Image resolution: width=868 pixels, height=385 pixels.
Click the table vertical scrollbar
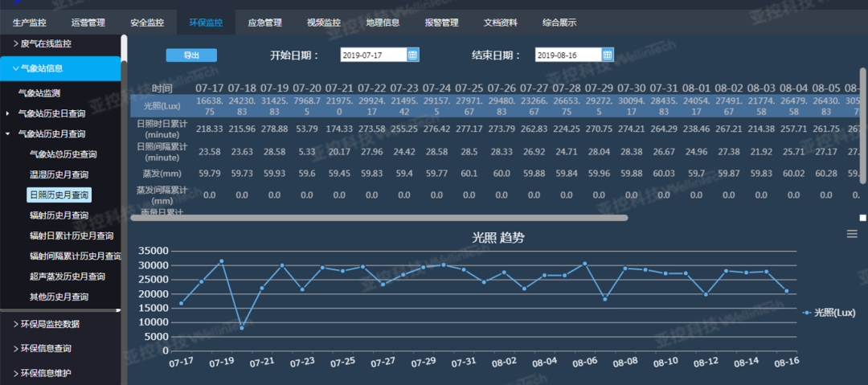(x=862, y=125)
